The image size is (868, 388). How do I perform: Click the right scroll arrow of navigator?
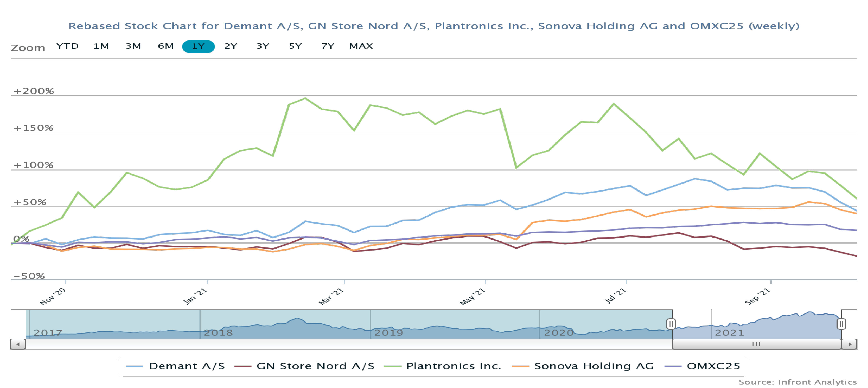[849, 344]
